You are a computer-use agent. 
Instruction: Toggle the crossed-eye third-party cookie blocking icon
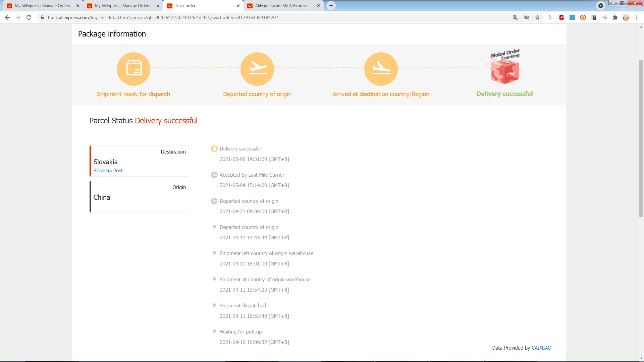[527, 17]
